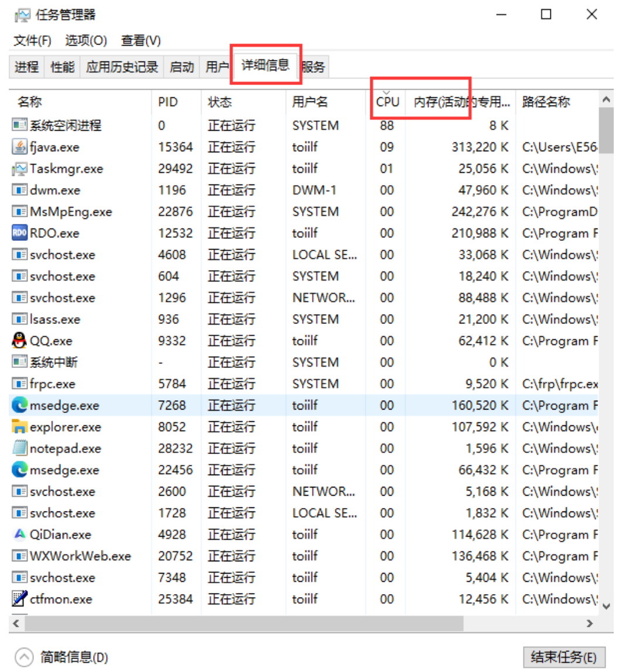The height and width of the screenshot is (672, 636).
Task: Sort by 内存 column header
Action: point(461,103)
